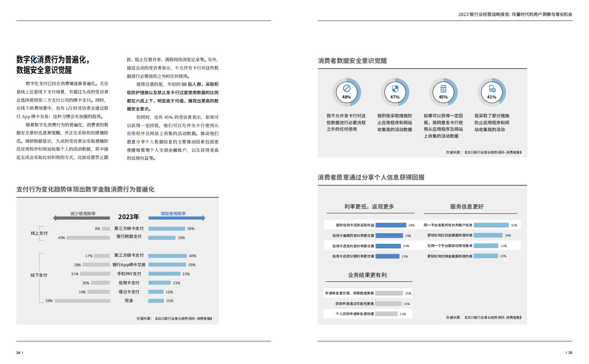Click the data source note under payment chart
The image size is (589, 364).
tap(174, 319)
